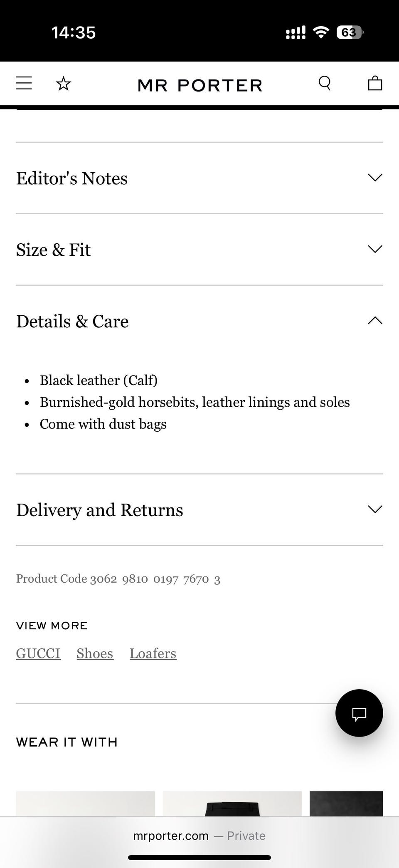Screen dimensions: 399x868
Task: Collapse the Details & Care chevron
Action: 375,321
